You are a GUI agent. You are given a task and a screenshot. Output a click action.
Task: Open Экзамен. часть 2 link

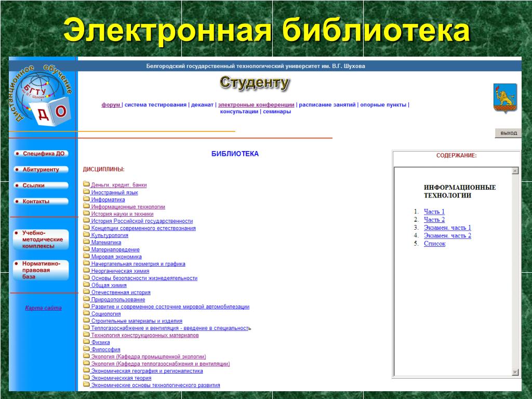(447, 235)
